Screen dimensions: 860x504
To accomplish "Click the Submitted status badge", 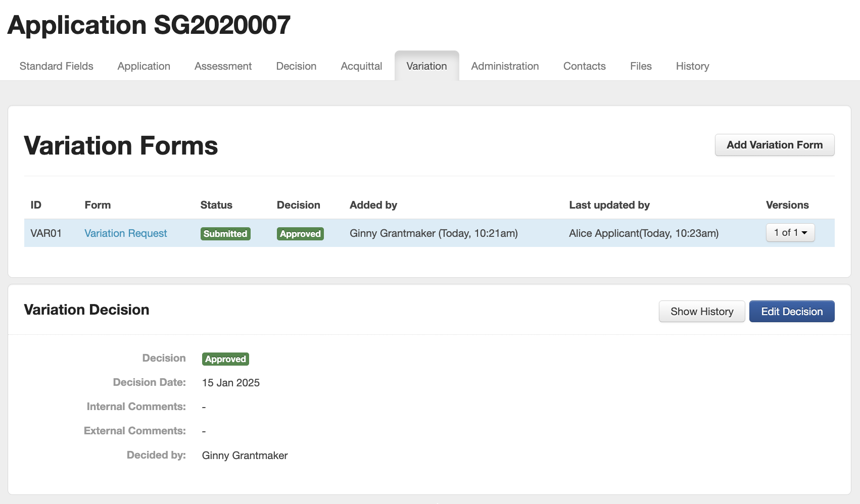I will (225, 234).
